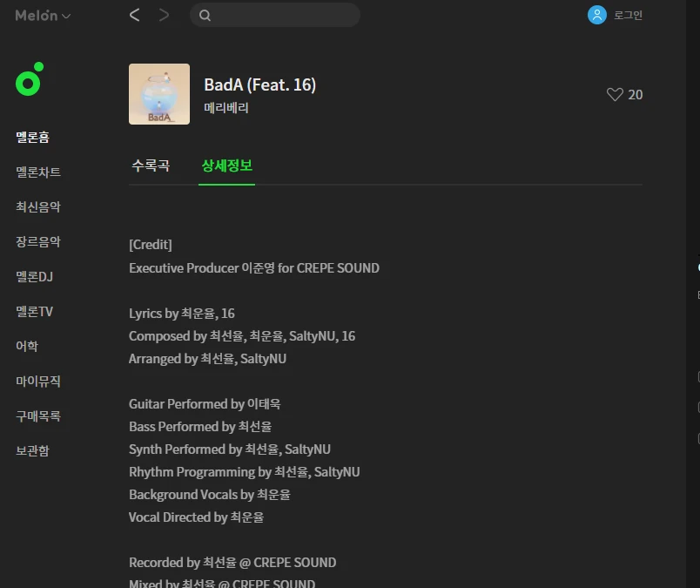Viewport: 700px width, 588px height.
Task: Go to 멜론홈 in sidebar
Action: 32,137
